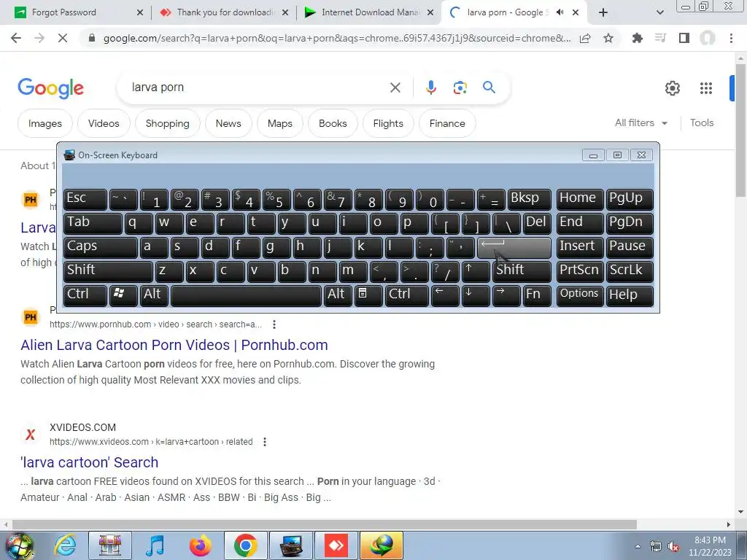Select the Books filter chip
Screen dimensions: 747x560
pos(333,123)
